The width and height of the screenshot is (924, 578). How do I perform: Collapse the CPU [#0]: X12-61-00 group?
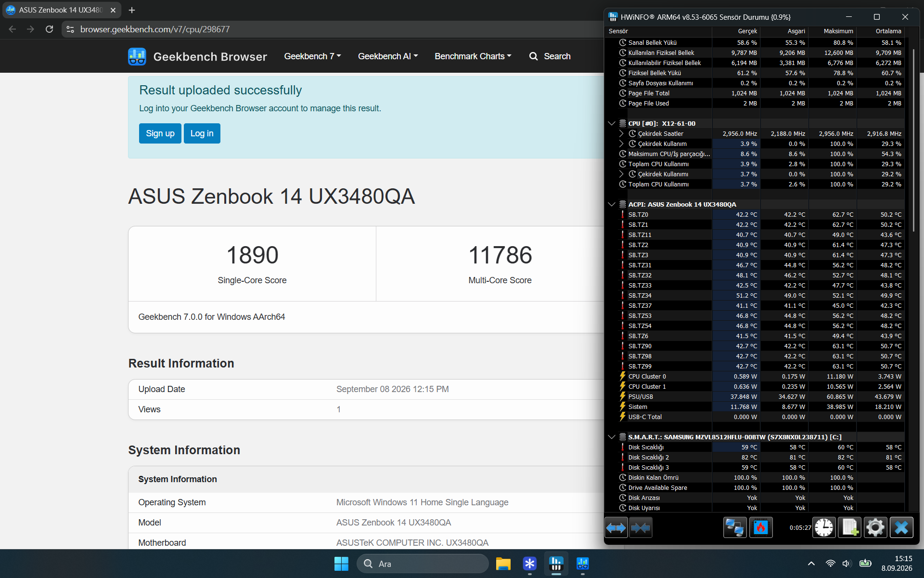point(612,124)
